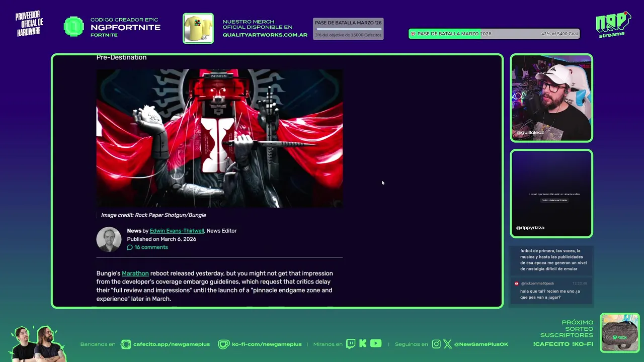Click '42% of $400 Goal' text
The image size is (644, 362).
pos(559,34)
